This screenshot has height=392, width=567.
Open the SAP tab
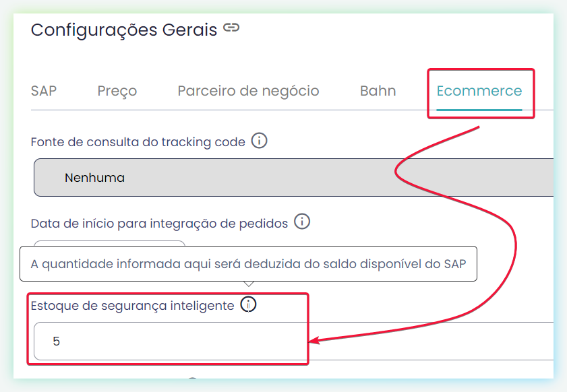tap(44, 91)
